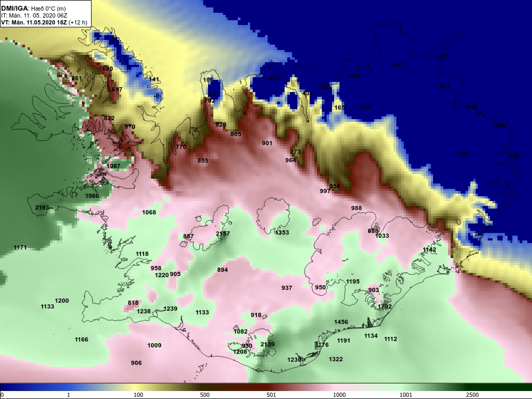Click the negative value -441
This screenshot has height=399, width=532.
[444, 87]
